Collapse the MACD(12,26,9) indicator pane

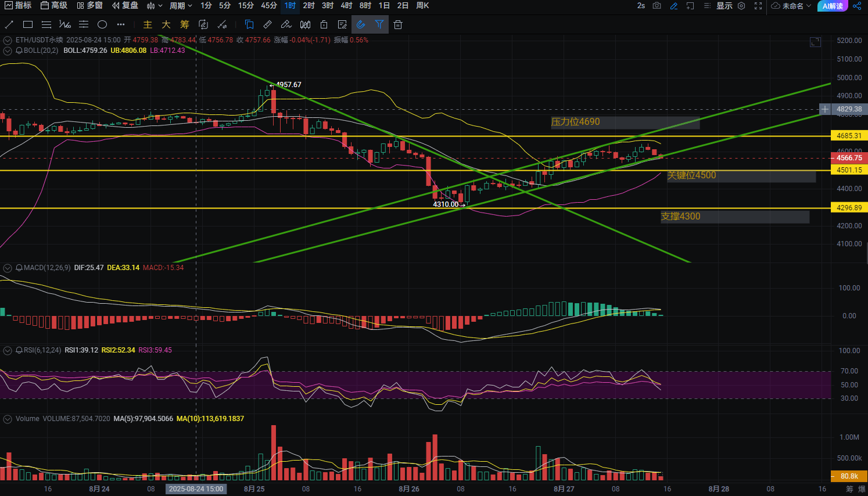8,268
